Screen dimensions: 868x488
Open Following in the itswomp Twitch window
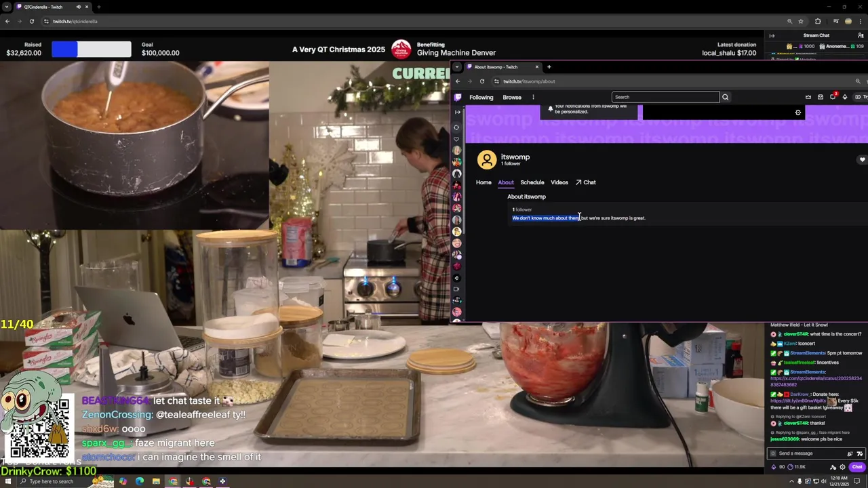coord(481,97)
